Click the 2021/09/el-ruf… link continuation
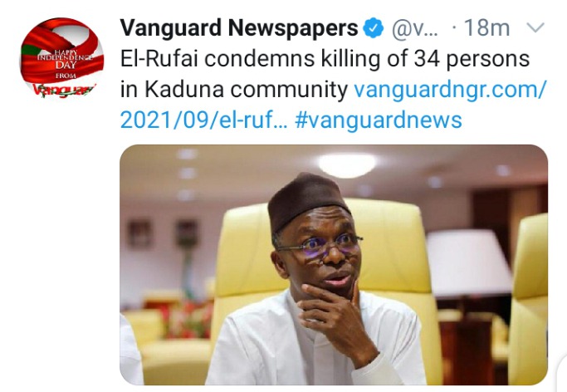The height and width of the screenshot is (392, 567). [x=203, y=120]
